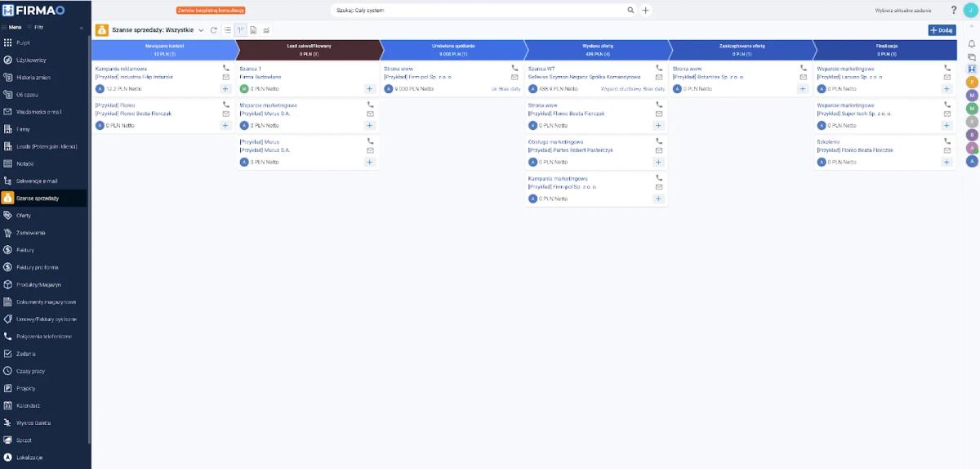Open Szansa 1 opportunity card
980x469 pixels.
(x=250, y=69)
